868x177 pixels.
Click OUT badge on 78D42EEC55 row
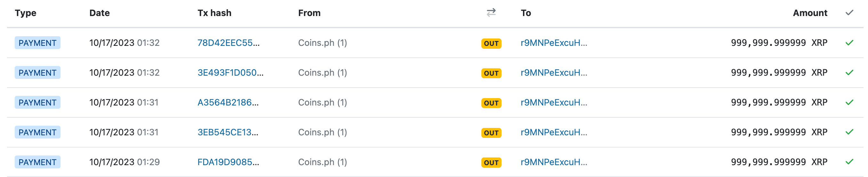point(491,43)
